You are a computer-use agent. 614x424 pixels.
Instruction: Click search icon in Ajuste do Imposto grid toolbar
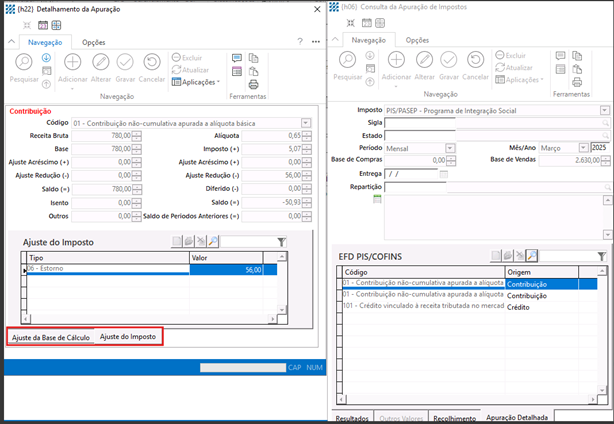(213, 241)
